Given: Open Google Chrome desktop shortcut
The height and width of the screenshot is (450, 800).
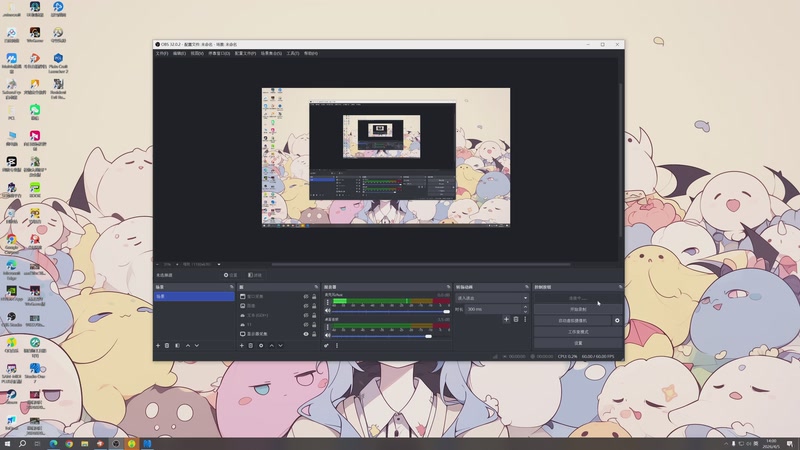Looking at the screenshot, I should point(12,243).
